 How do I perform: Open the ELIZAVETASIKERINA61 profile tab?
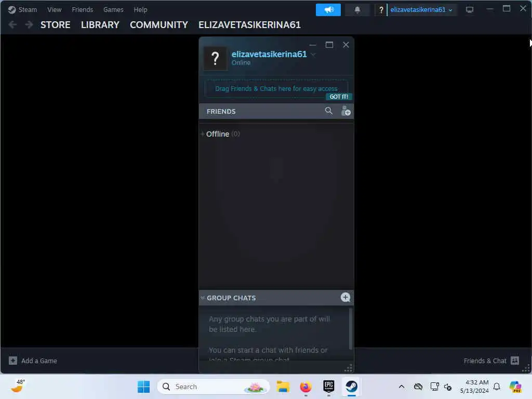(249, 25)
